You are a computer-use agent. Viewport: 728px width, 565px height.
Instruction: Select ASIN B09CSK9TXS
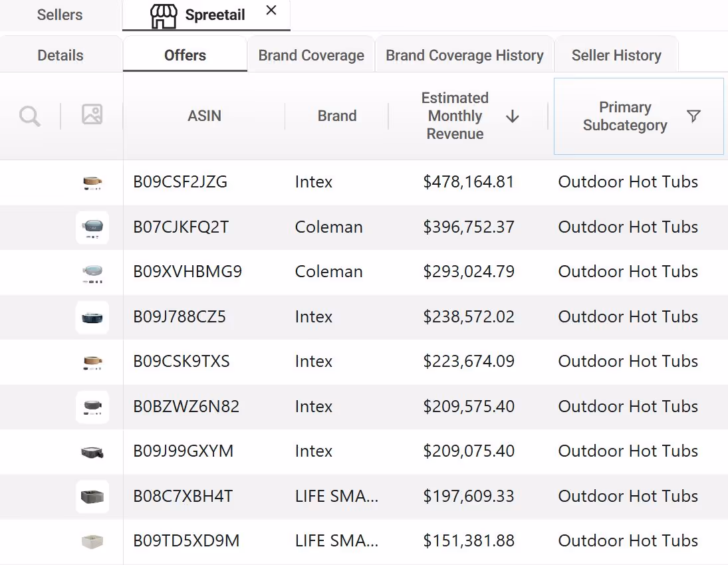click(x=182, y=361)
